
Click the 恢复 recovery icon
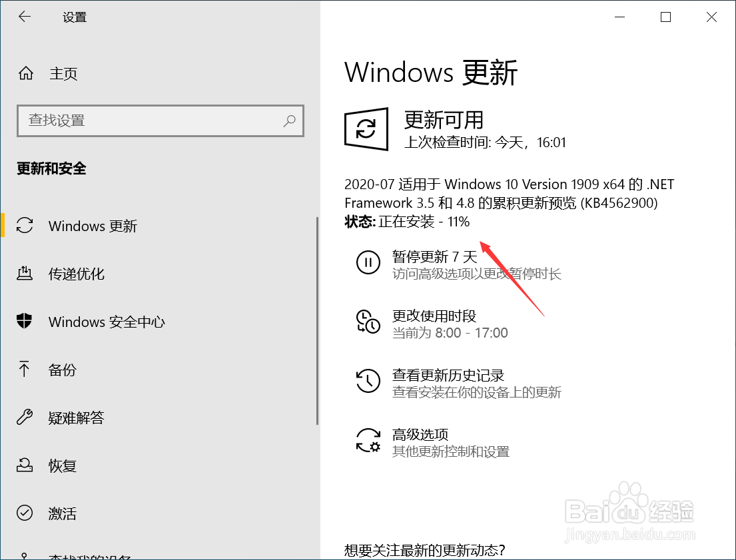[x=25, y=465]
